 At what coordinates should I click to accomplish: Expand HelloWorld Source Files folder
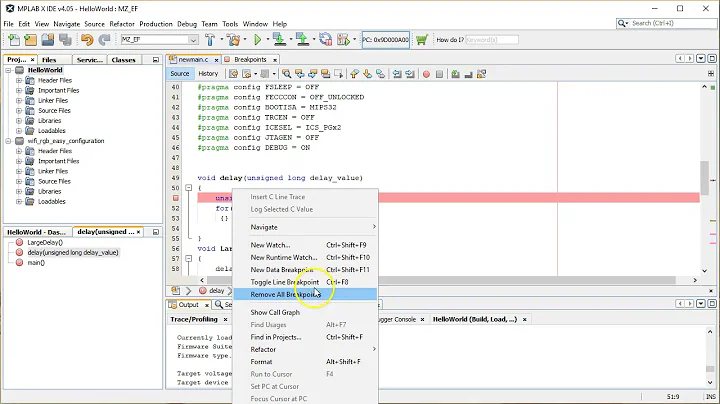coord(19,111)
